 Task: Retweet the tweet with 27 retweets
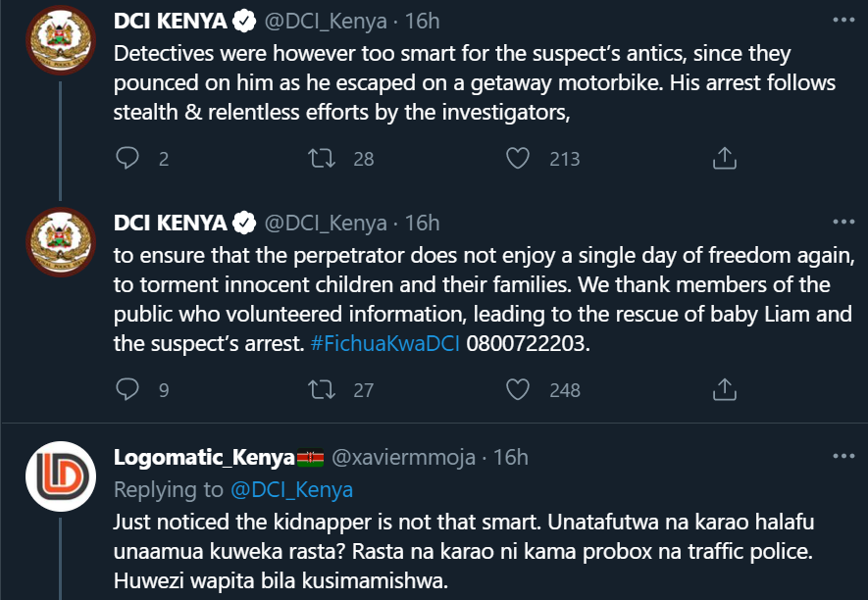322,389
